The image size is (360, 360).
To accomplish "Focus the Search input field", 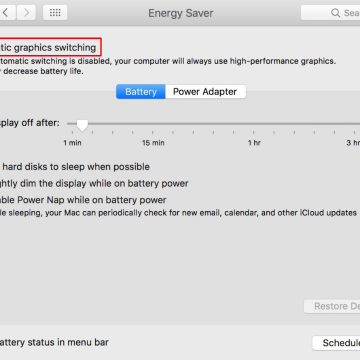I will tap(330, 13).
